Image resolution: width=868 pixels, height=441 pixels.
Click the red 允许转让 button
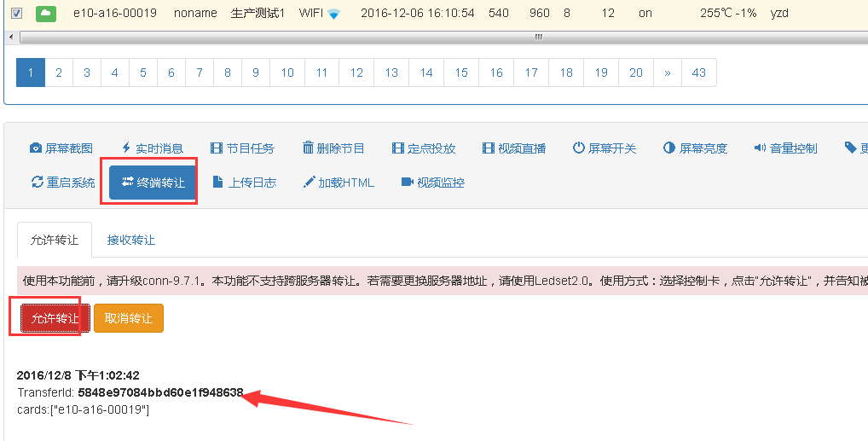point(55,318)
